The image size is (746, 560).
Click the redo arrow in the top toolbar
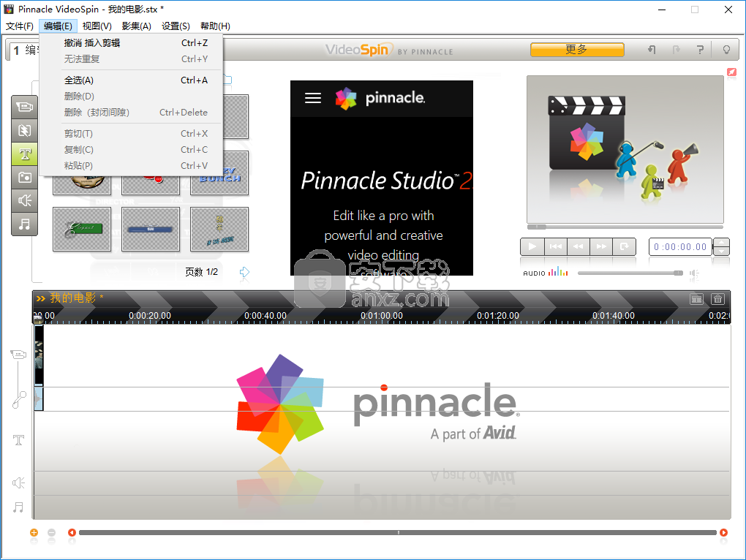[x=676, y=50]
